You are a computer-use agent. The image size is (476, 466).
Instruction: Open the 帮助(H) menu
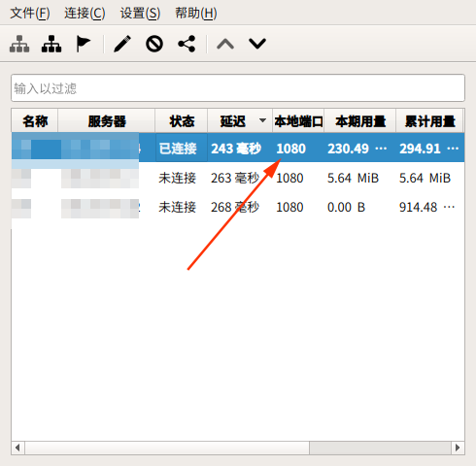[196, 14]
